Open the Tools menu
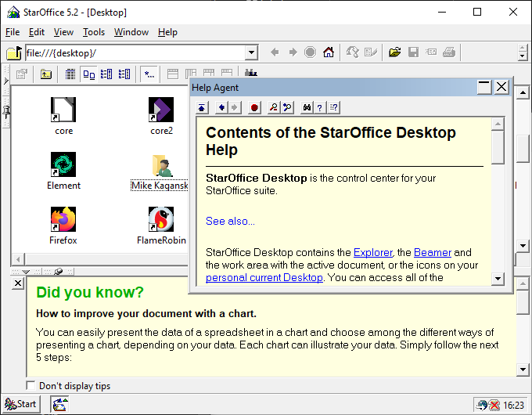The width and height of the screenshot is (532, 415). pyautogui.click(x=94, y=32)
